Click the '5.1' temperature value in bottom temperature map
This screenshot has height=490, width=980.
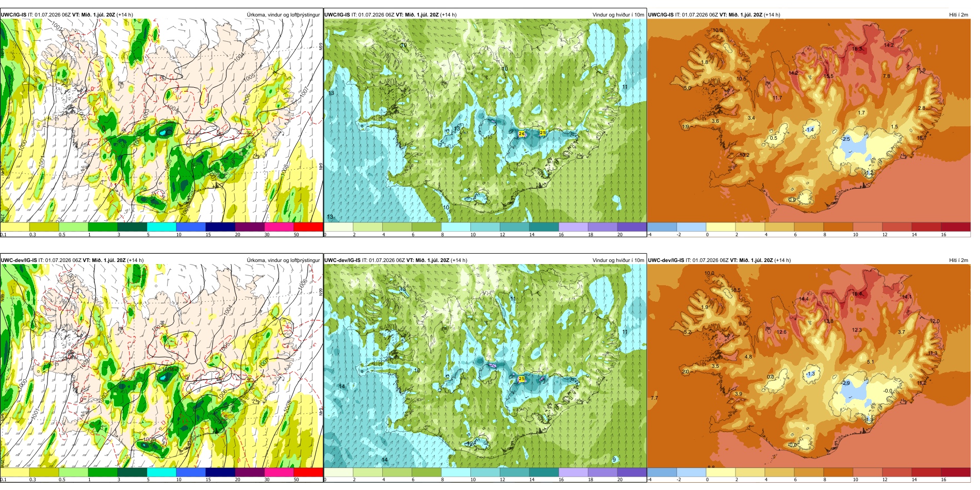tap(871, 362)
